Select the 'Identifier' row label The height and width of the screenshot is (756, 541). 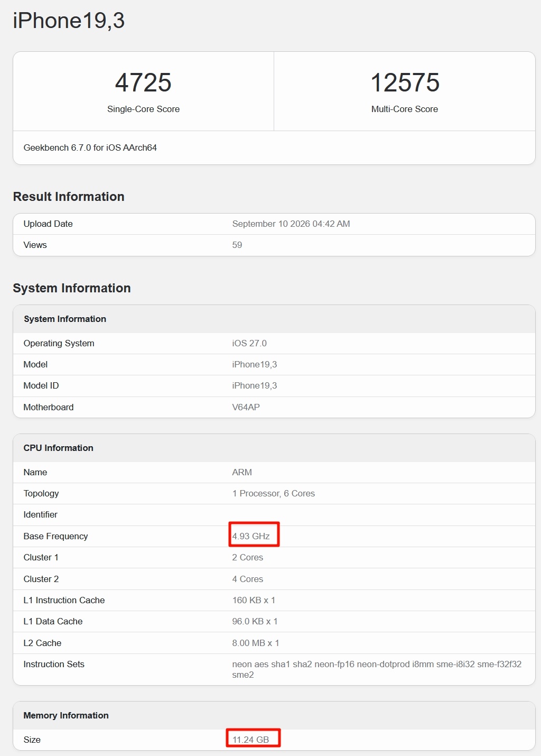(x=41, y=514)
